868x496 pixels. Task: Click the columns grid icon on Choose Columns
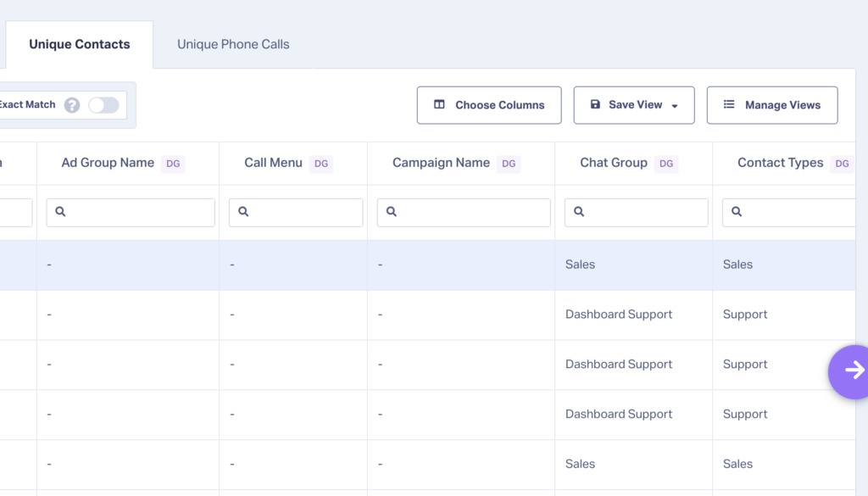439,105
